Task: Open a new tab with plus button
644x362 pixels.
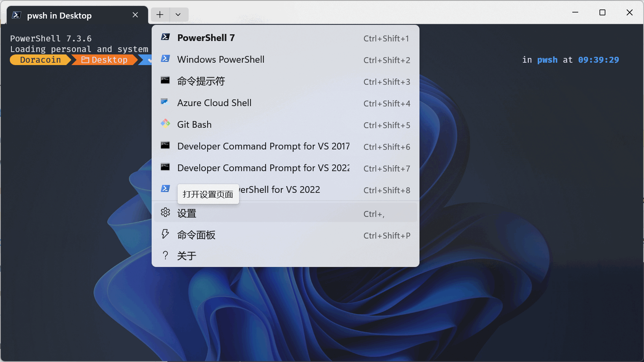Action: (160, 15)
